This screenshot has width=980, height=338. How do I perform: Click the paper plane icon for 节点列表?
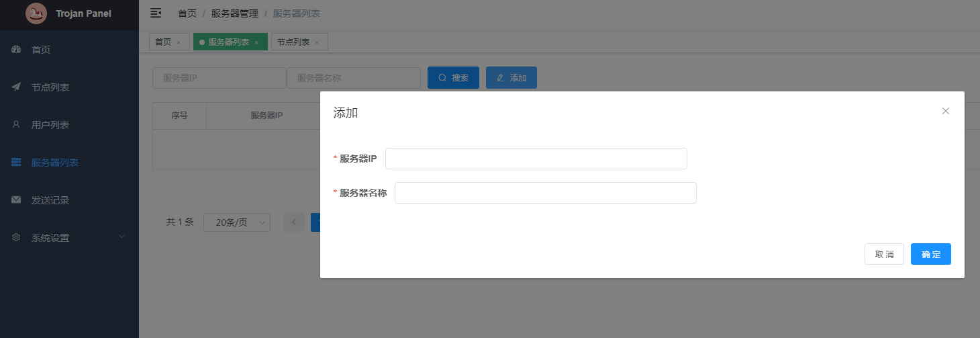tap(17, 87)
